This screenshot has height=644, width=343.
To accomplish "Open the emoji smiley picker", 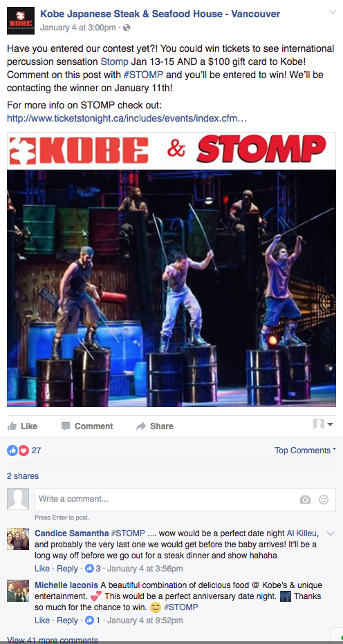I will click(324, 500).
